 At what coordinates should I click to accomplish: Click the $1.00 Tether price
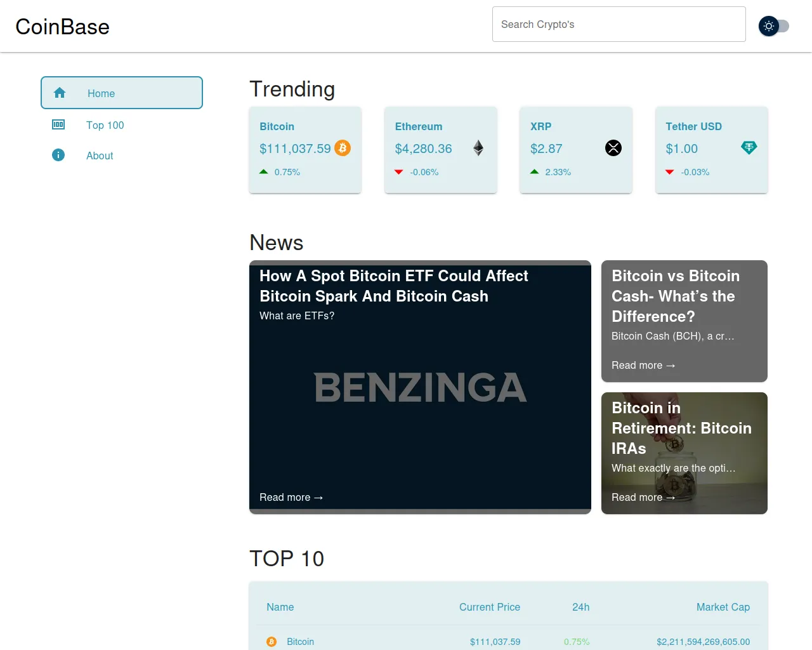click(x=682, y=149)
